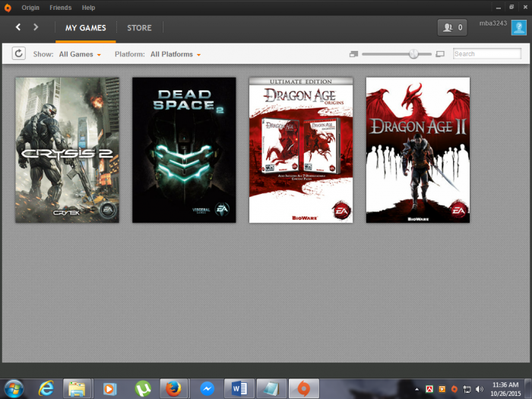This screenshot has width=532, height=399.
Task: Open Firefox from taskbar
Action: tap(173, 389)
